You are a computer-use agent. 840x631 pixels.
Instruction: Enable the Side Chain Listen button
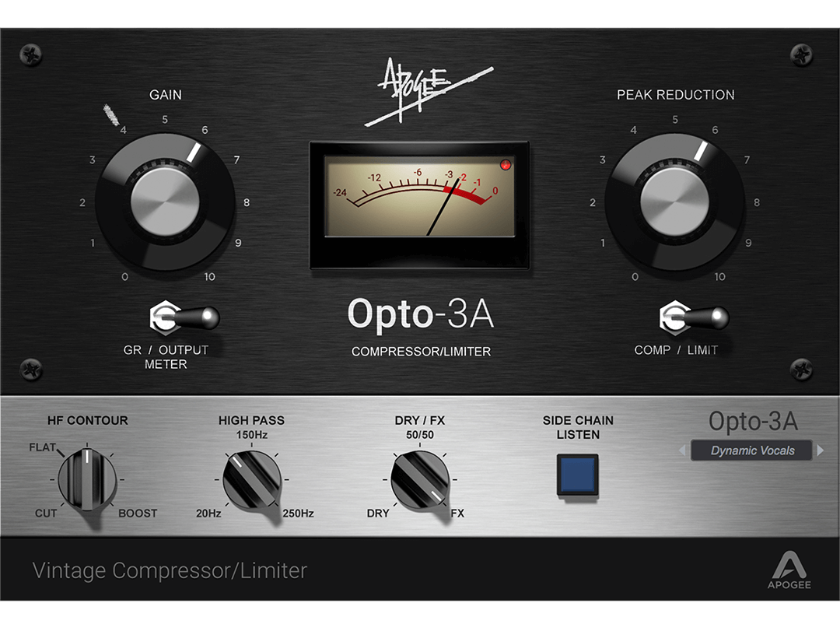(577, 475)
